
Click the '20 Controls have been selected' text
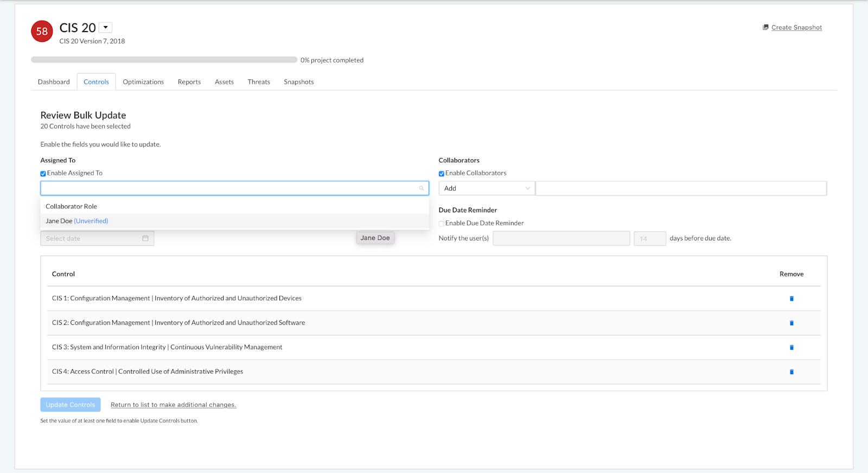click(x=86, y=127)
